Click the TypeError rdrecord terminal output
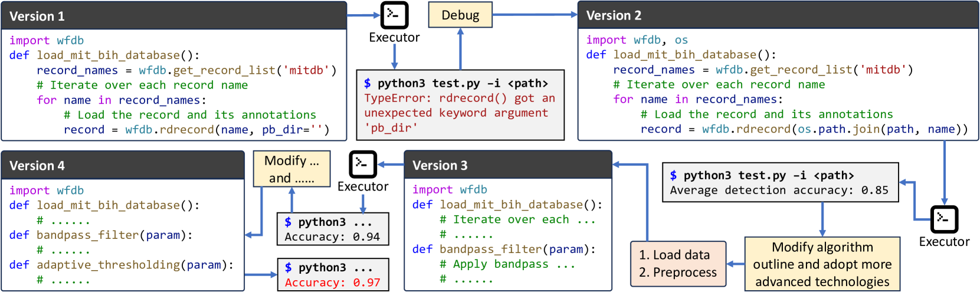Viewport: 980px width, 292px height. [460, 105]
